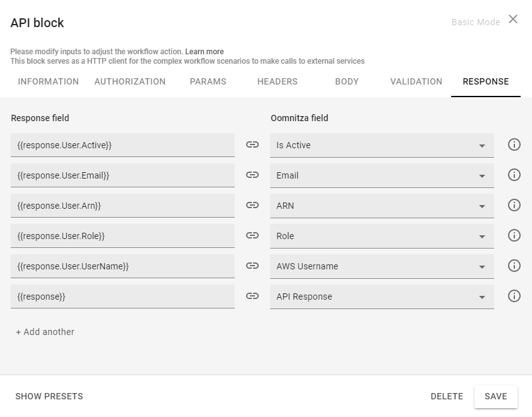
Task: Click the link icon next to API Response
Action: coord(252,296)
